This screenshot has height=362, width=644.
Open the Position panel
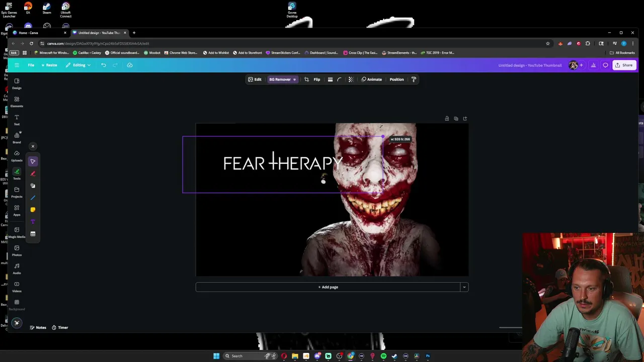point(396,79)
